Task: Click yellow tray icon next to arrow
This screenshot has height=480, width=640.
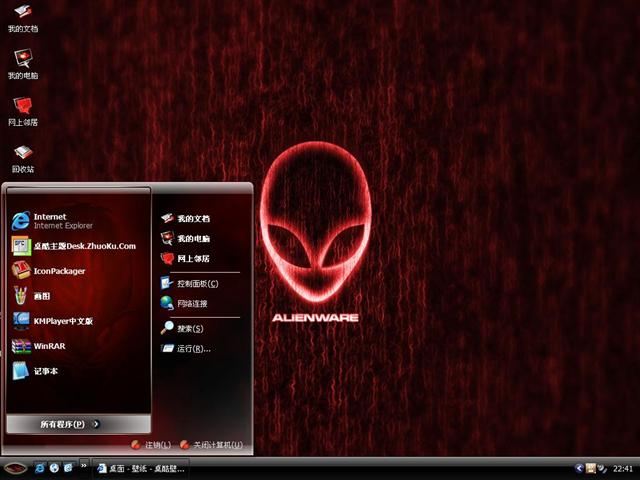Action: (x=590, y=468)
